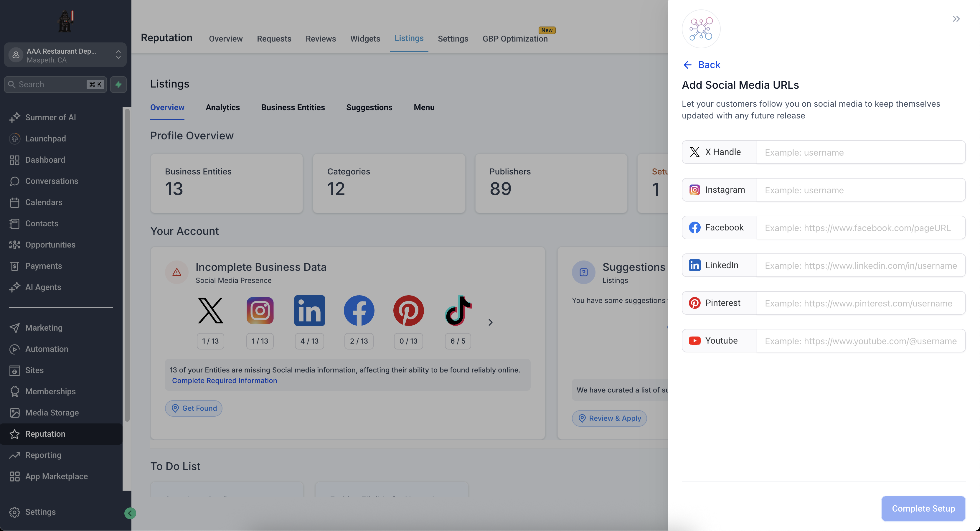Open Opportunities from the sidebar
Screen dimensions: 980x531
point(50,245)
